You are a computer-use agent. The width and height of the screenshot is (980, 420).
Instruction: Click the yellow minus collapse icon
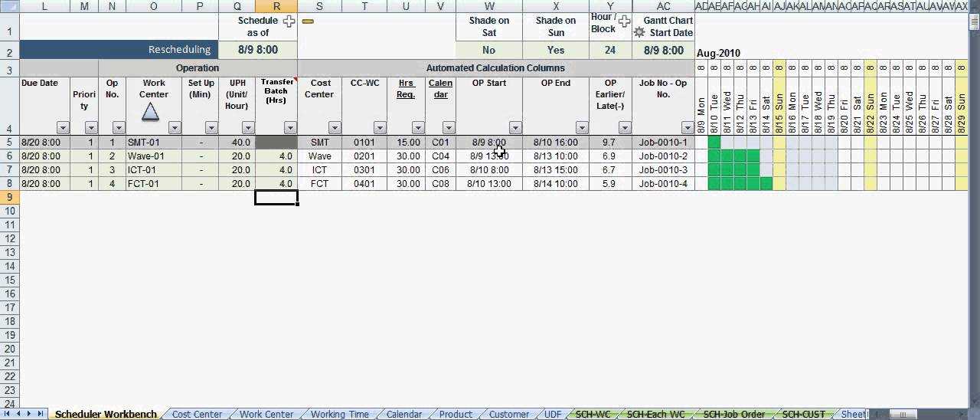(x=308, y=21)
